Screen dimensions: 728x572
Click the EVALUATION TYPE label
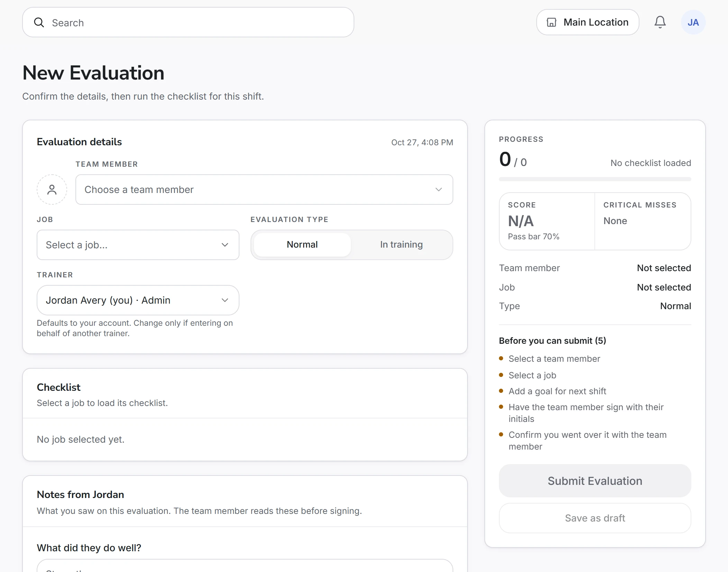coord(289,220)
